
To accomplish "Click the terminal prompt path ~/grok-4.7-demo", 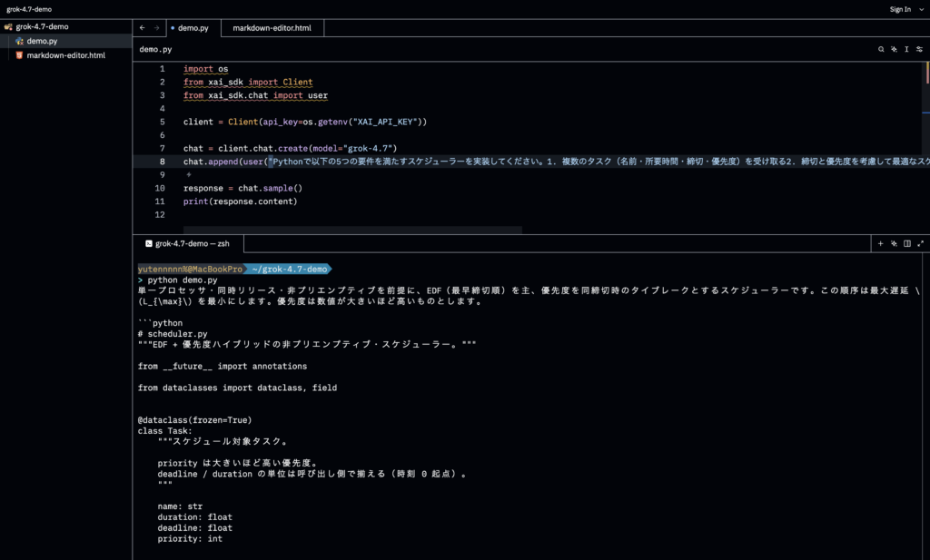I will pos(290,269).
